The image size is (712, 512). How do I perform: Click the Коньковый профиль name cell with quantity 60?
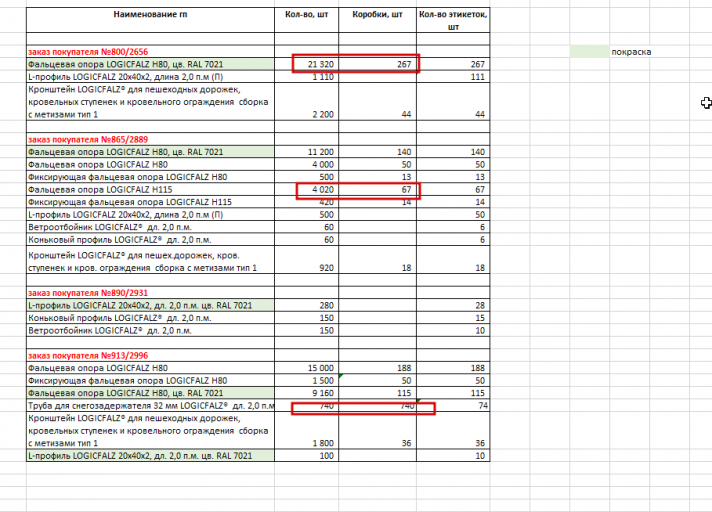coord(150,239)
